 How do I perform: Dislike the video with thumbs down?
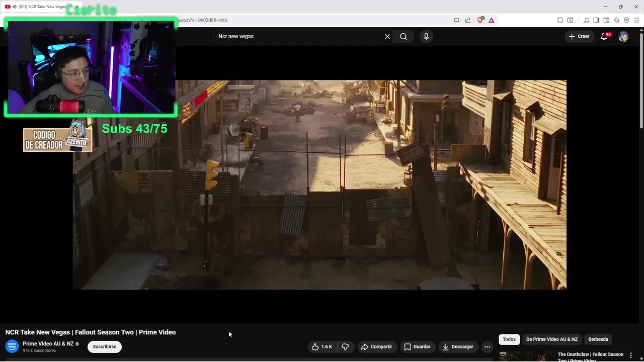pyautogui.click(x=345, y=346)
